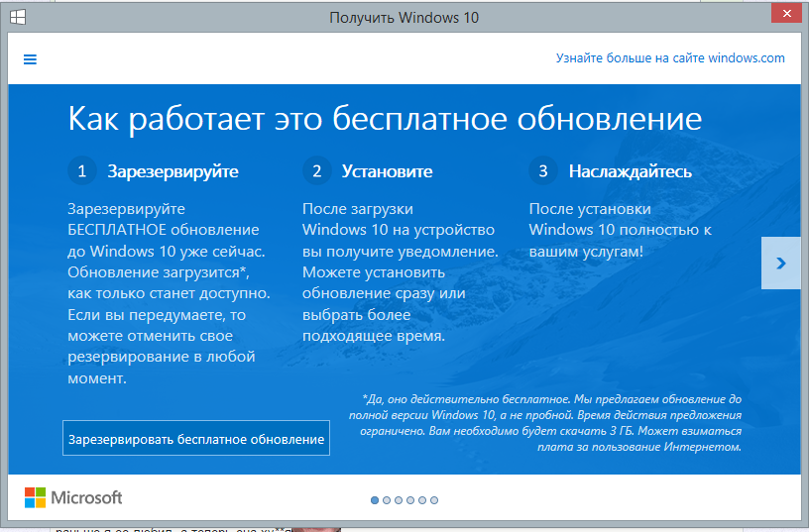Jump to the fifth pagination dot

pos(422,500)
